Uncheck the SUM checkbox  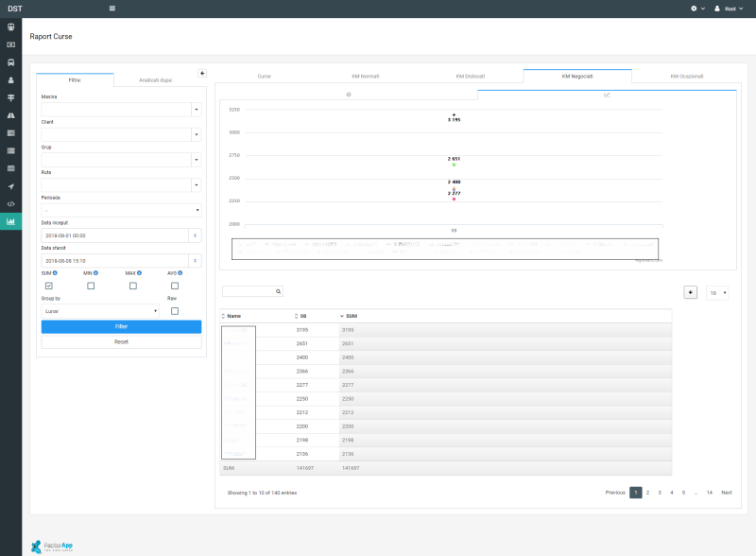(48, 286)
